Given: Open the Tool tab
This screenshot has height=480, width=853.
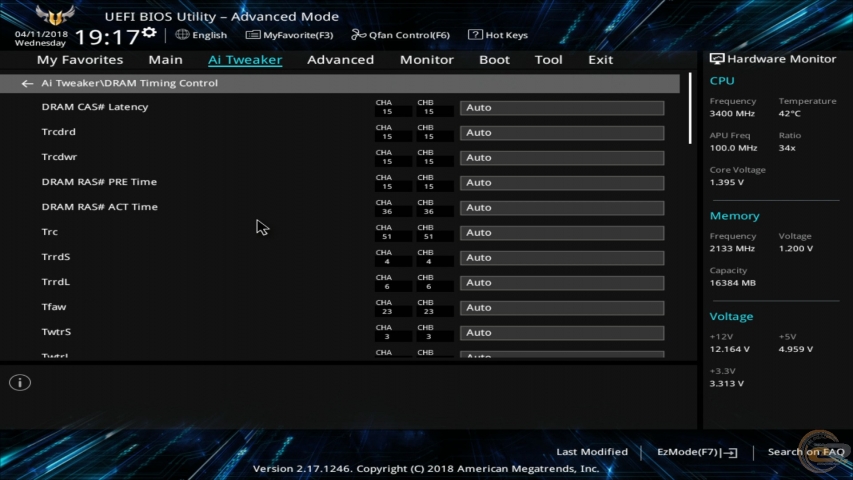Looking at the screenshot, I should pyautogui.click(x=548, y=60).
